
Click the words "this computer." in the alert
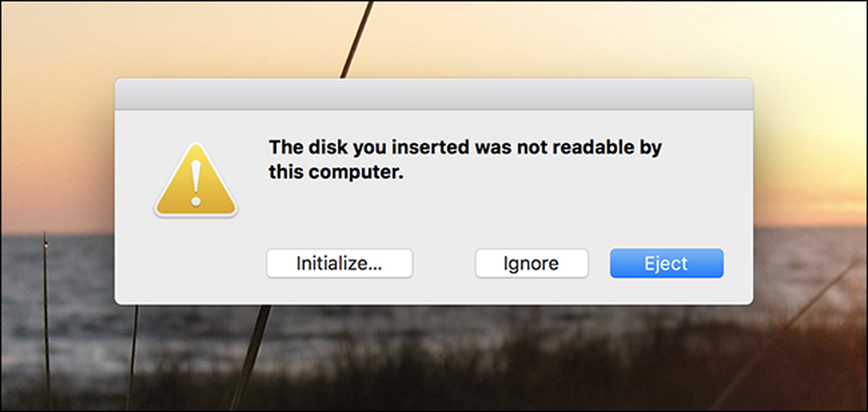(x=337, y=173)
